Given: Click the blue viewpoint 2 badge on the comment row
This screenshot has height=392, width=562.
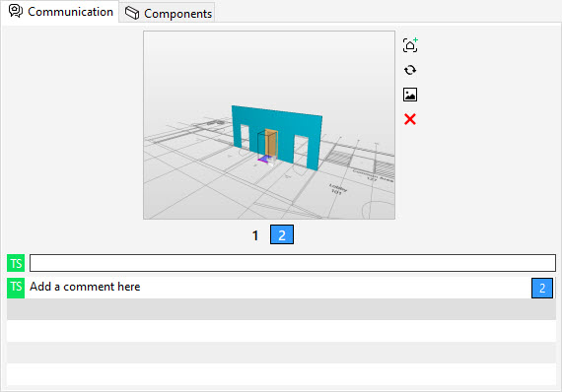Looking at the screenshot, I should click(542, 288).
